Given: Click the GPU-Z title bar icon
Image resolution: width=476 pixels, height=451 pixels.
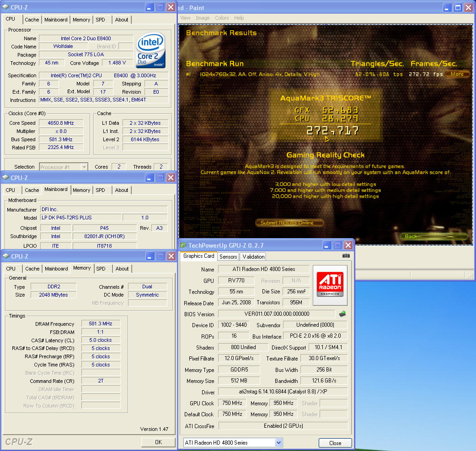Looking at the screenshot, I should click(x=183, y=245).
